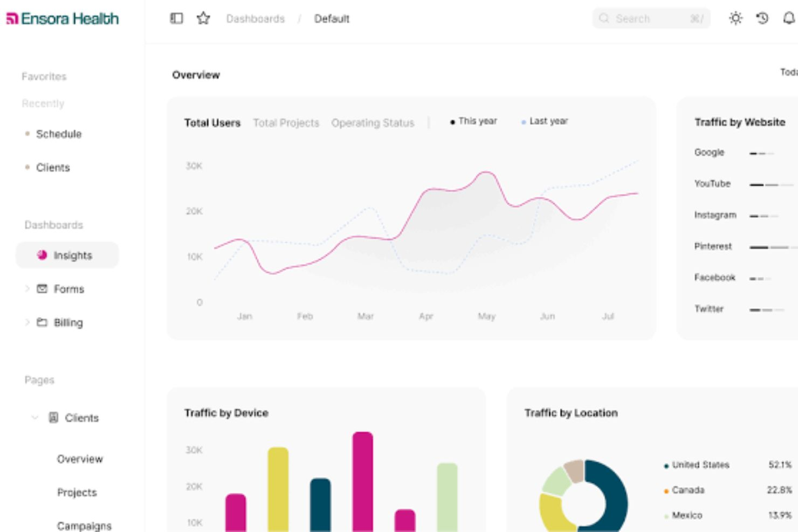This screenshot has height=532, width=798.
Task: Click the Forms envelope icon
Action: tap(42, 288)
